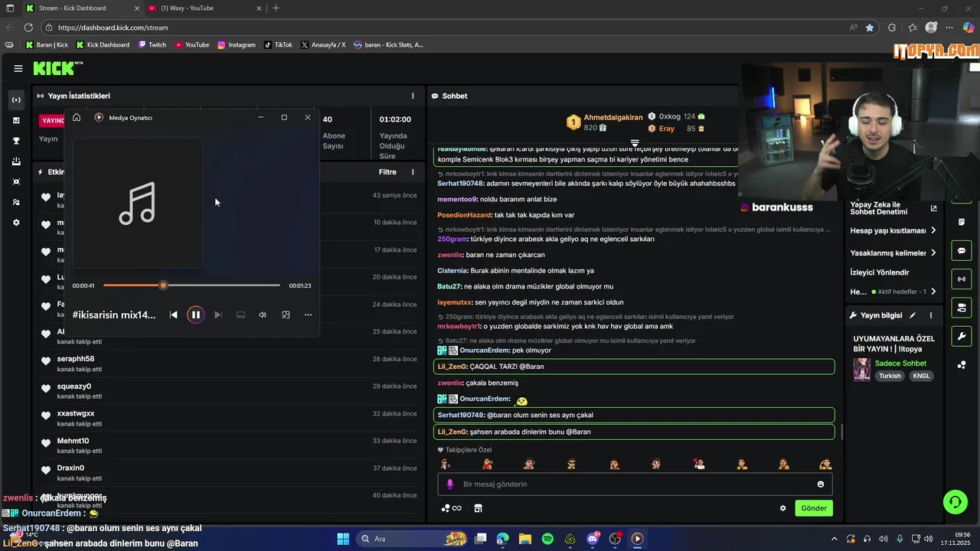Open İzleyici Yönlendir option

[880, 272]
